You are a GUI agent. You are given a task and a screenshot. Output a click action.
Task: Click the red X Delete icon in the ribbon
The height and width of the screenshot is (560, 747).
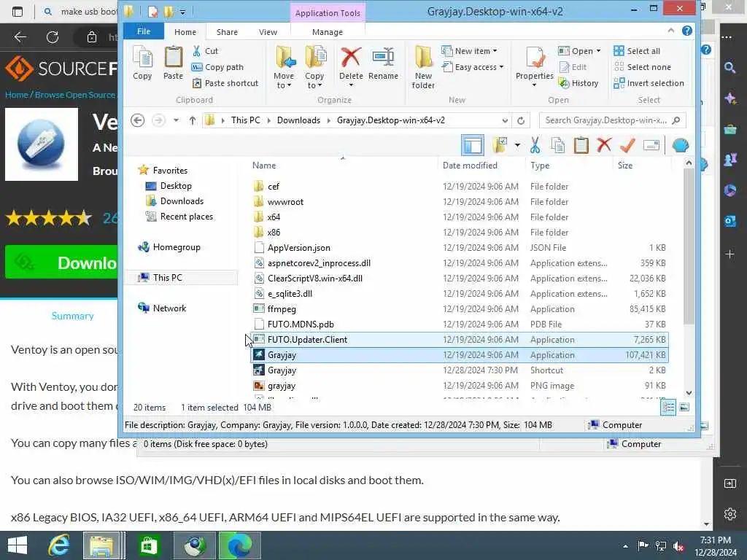351,57
